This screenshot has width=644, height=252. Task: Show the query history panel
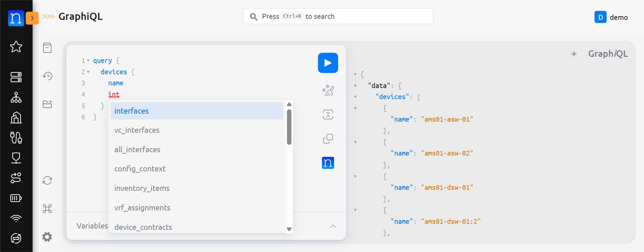pos(47,76)
